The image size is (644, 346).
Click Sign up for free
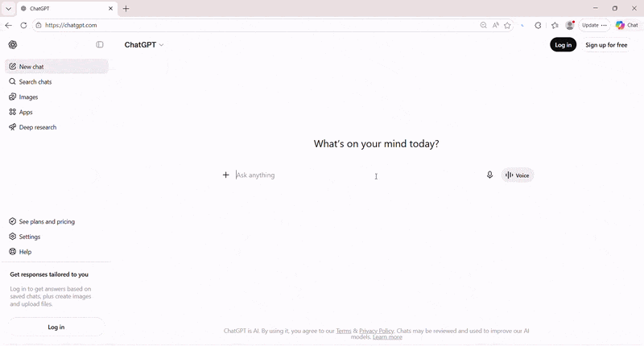606,45
